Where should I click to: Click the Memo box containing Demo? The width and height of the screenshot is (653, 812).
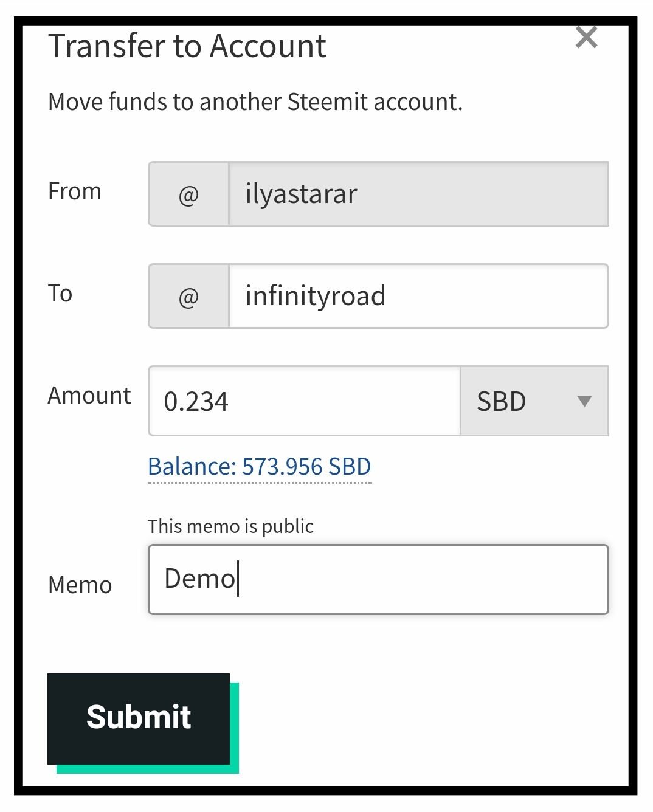[378, 579]
